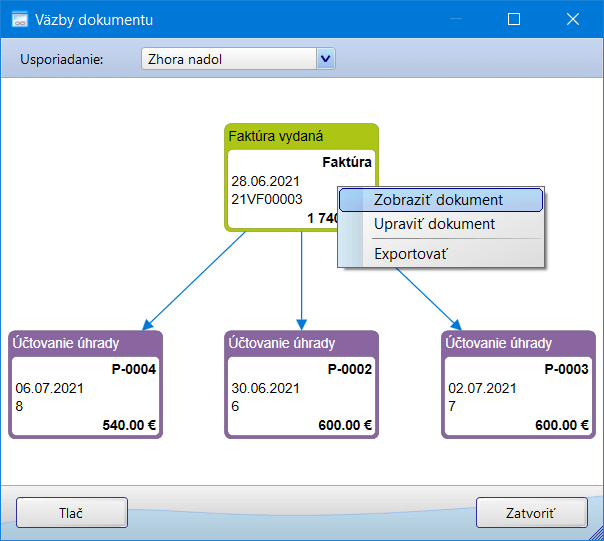Select the payment node P-0004
Image resolution: width=604 pixels, height=541 pixels.
[x=85, y=385]
